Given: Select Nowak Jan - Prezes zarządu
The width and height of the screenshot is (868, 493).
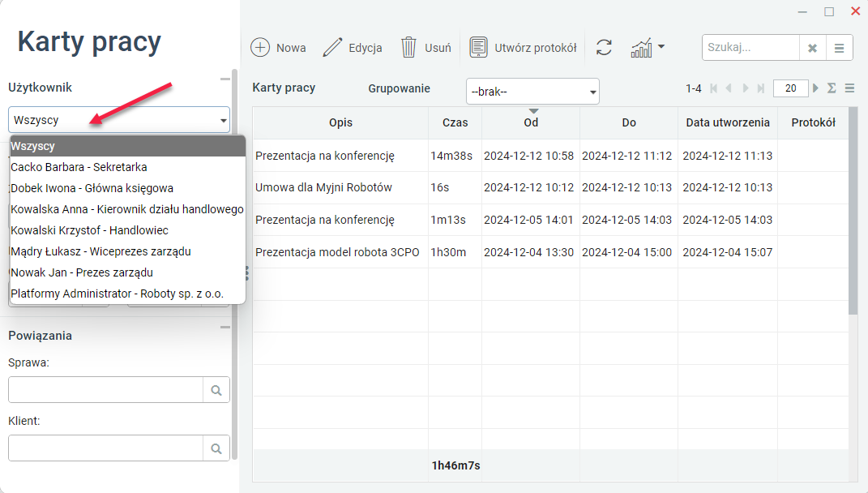Looking at the screenshot, I should 127,272.
